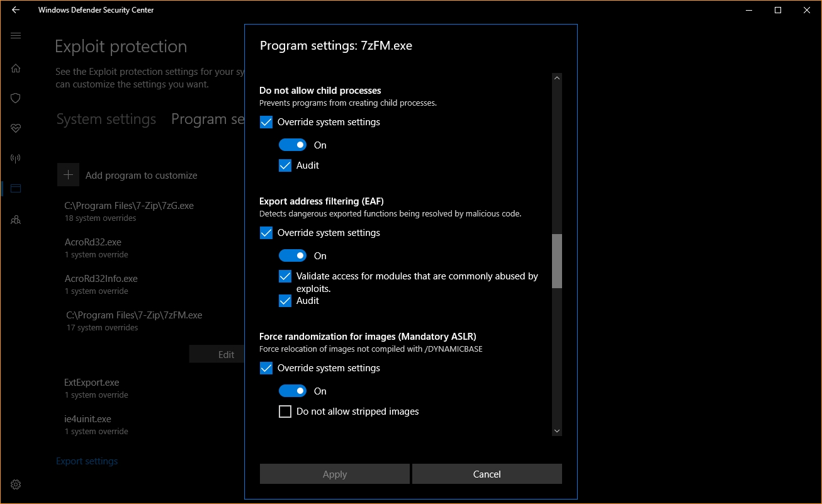This screenshot has width=822, height=504.
Task: Open Firewall & network protection icon
Action: coord(16,158)
